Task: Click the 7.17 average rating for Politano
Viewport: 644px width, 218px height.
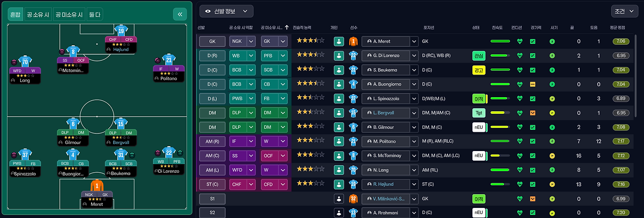Action: click(x=621, y=141)
